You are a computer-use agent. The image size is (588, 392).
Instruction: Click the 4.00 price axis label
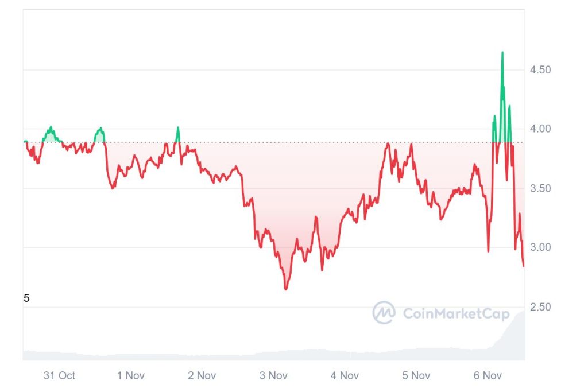pos(540,129)
